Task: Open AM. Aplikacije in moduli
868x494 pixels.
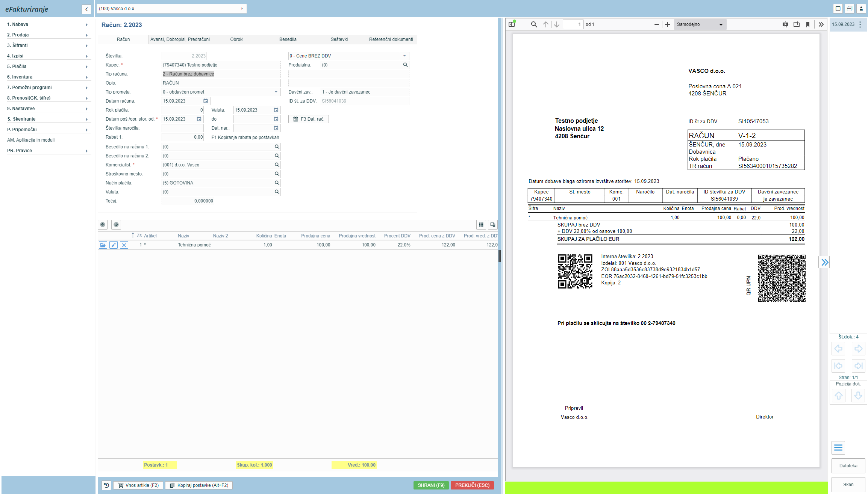Action: click(31, 140)
